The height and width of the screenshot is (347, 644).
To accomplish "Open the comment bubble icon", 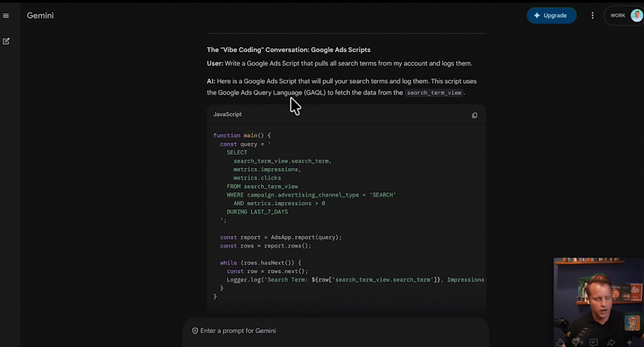I will click(x=594, y=343).
